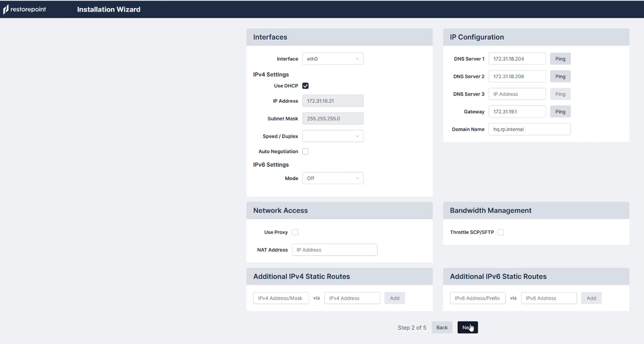This screenshot has width=644, height=344.
Task: Open the IPv6 Mode dropdown
Action: coord(333,178)
